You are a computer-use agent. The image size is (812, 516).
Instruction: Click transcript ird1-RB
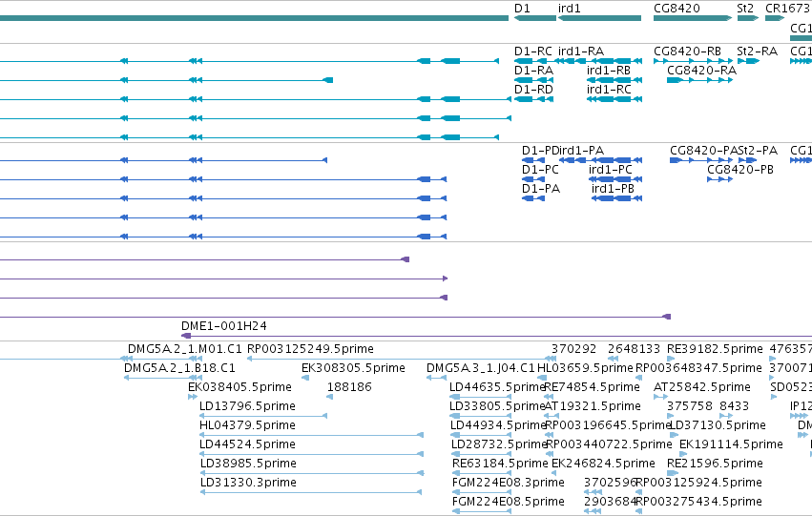coord(614,80)
